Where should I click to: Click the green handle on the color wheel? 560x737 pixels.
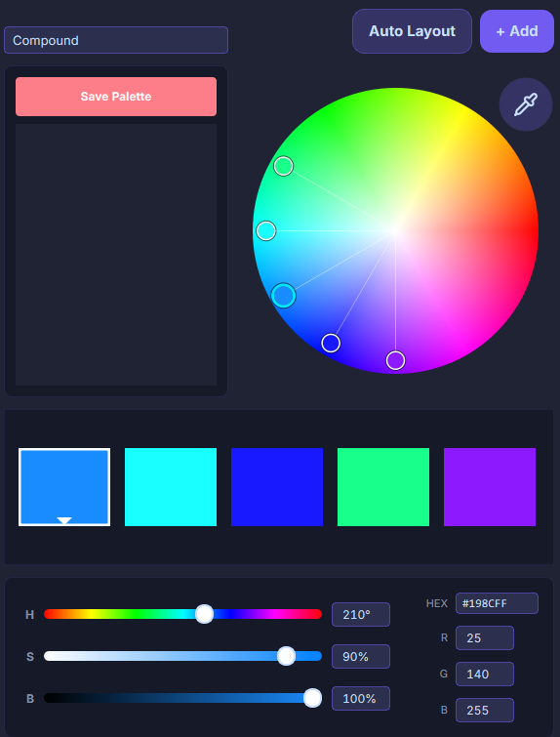[283, 166]
